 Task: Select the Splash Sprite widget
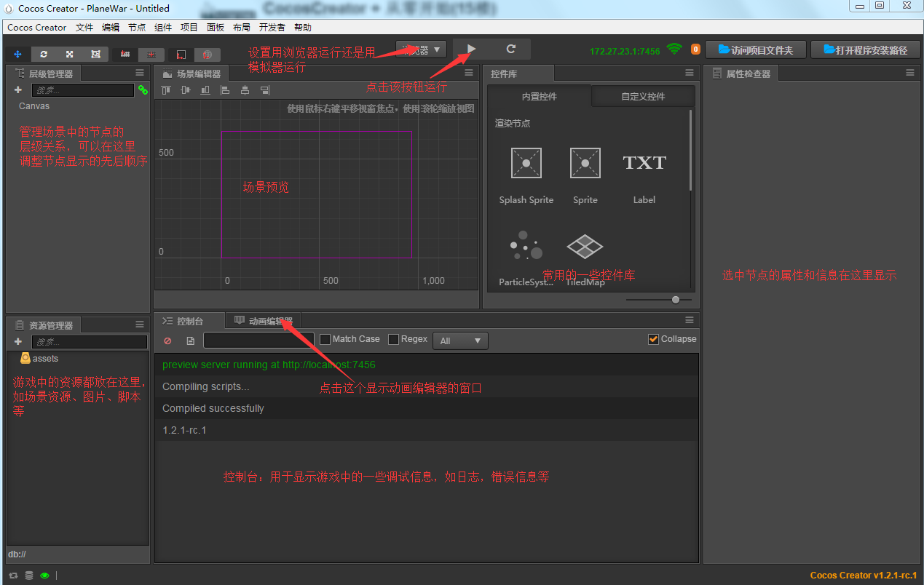click(x=526, y=175)
